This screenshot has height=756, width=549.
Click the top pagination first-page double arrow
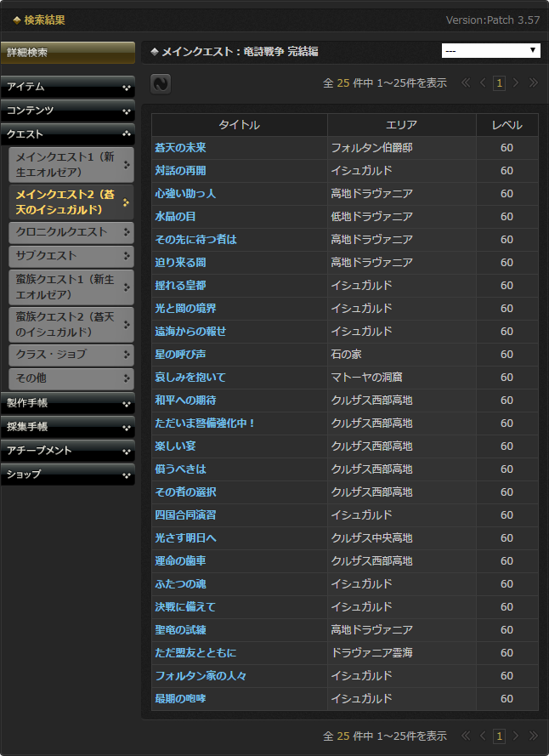click(466, 82)
